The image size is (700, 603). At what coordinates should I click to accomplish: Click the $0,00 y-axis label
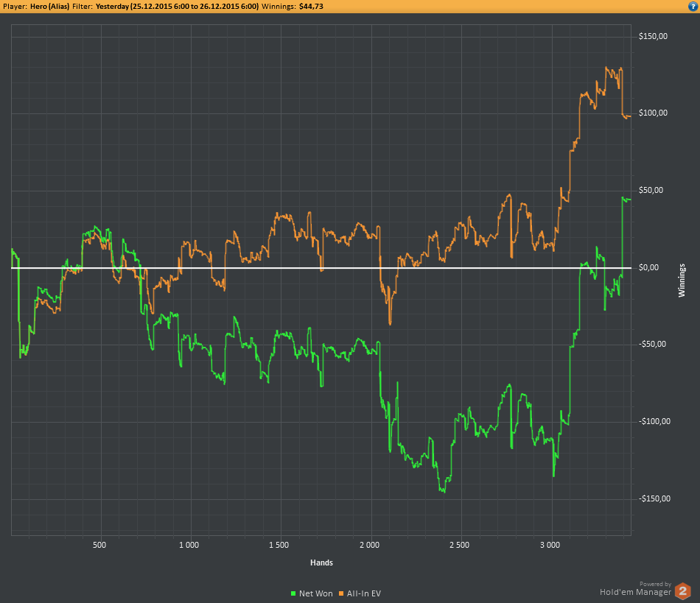click(648, 267)
